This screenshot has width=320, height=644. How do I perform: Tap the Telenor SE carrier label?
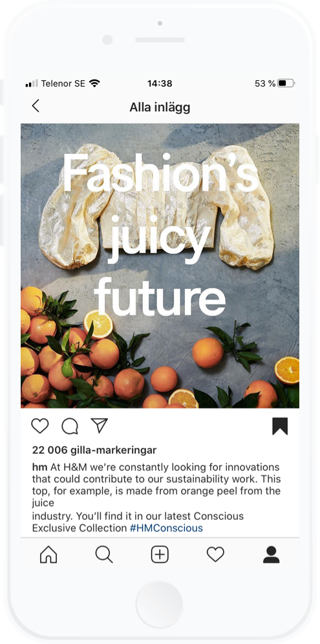pos(63,83)
